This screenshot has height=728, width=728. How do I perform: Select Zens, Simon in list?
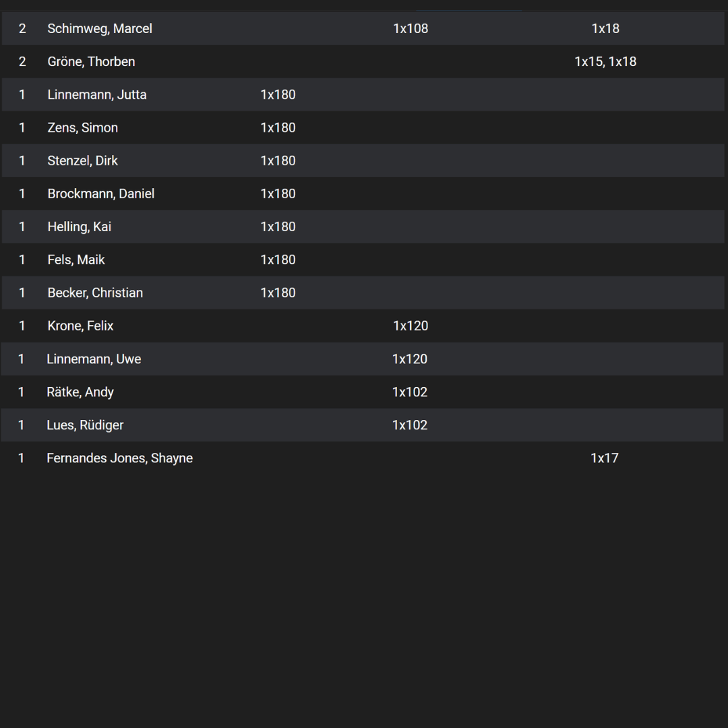(363, 127)
